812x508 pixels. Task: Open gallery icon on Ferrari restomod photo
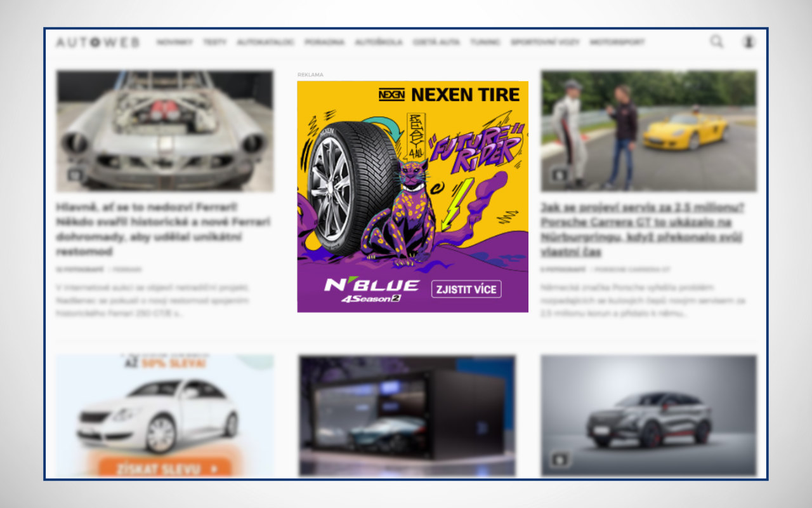click(75, 175)
